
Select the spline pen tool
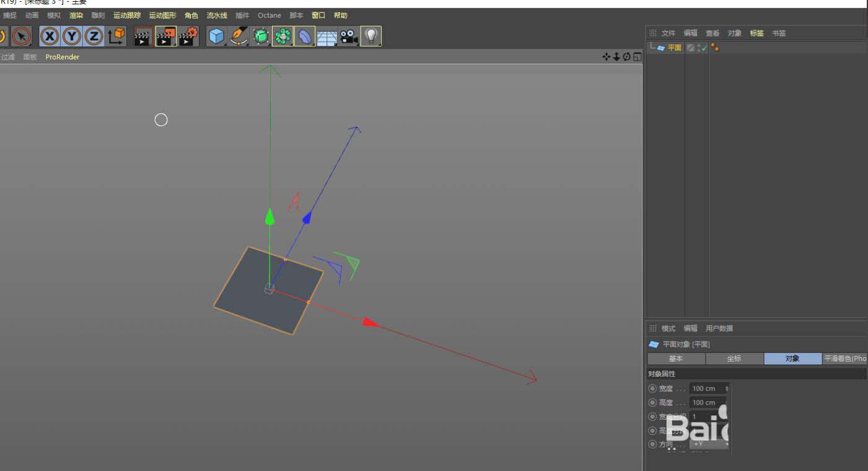pos(239,37)
